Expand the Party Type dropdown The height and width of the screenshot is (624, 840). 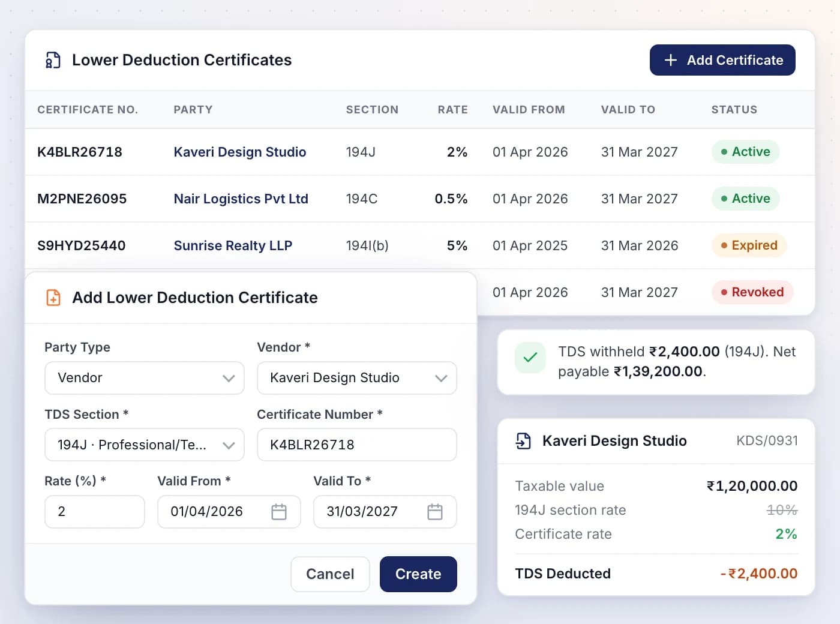point(145,378)
